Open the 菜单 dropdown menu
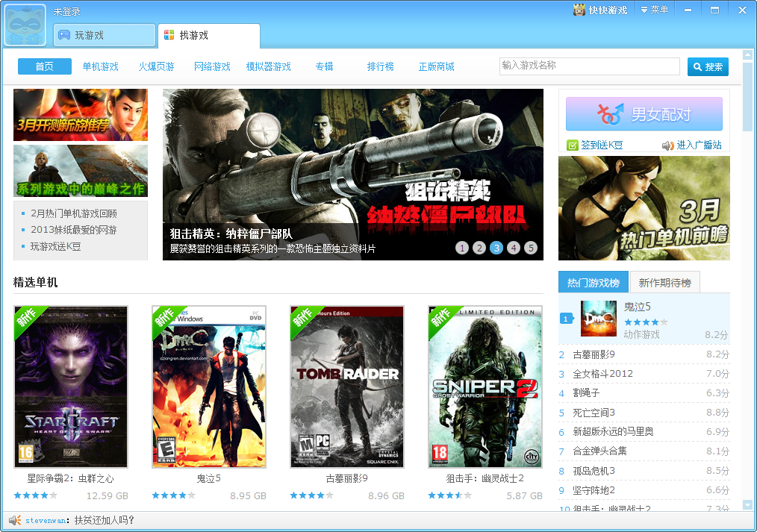The height and width of the screenshot is (532, 757). pyautogui.click(x=655, y=10)
